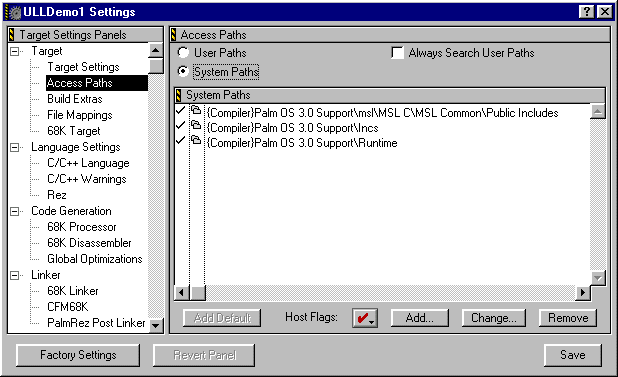
Task: Click the gear icon in ULLDemo1 Settings title bar
Action: 15,12
